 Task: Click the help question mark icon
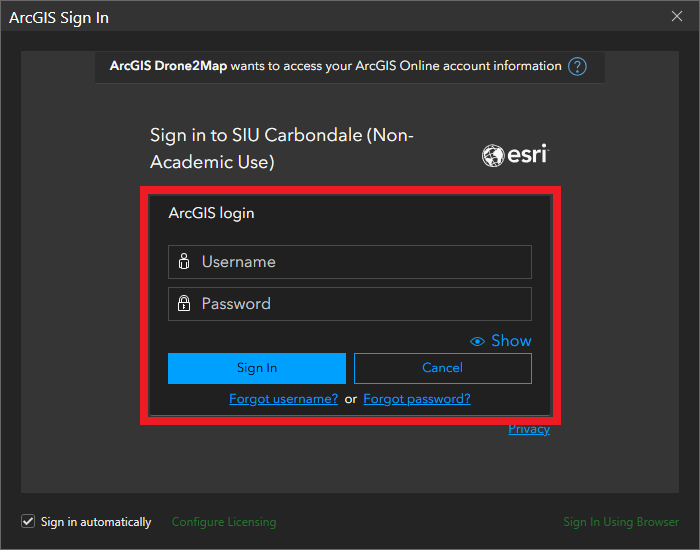point(577,67)
